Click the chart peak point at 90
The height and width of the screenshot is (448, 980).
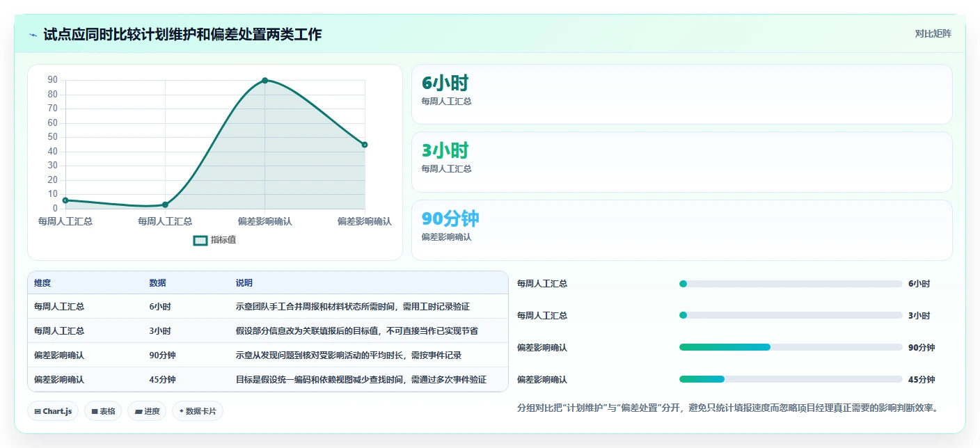click(x=265, y=81)
